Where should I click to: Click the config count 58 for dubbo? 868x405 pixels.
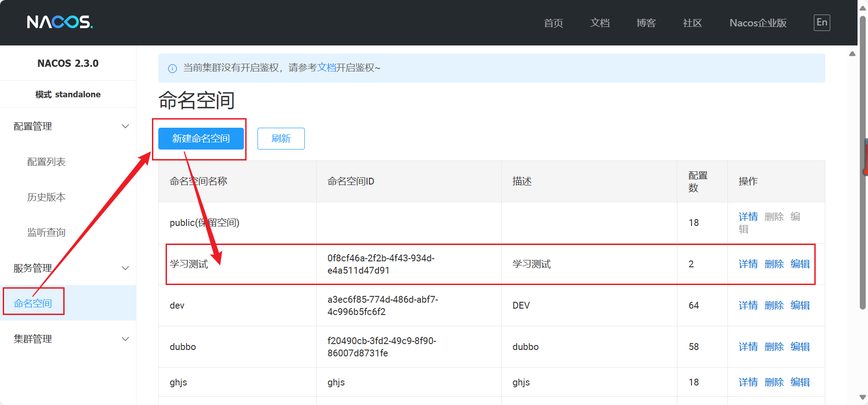(694, 347)
